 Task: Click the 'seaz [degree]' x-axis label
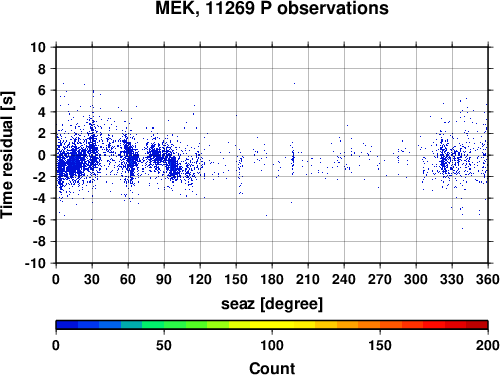[272, 304]
